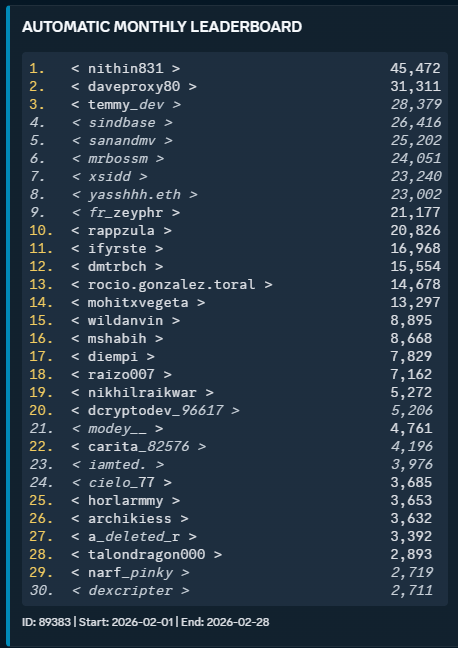Click the footer ID 89383 date line
Viewport: 458px width, 648px height.
[146, 622]
